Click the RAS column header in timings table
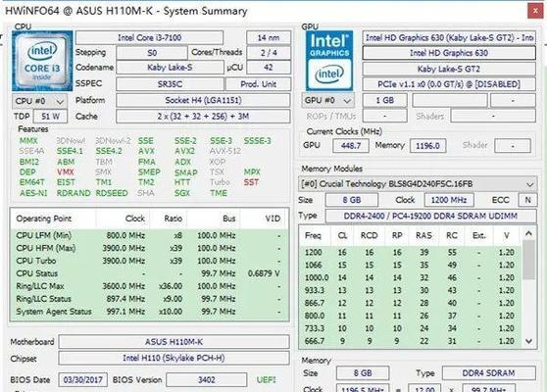Screen dimensions: 547x392 423,236
